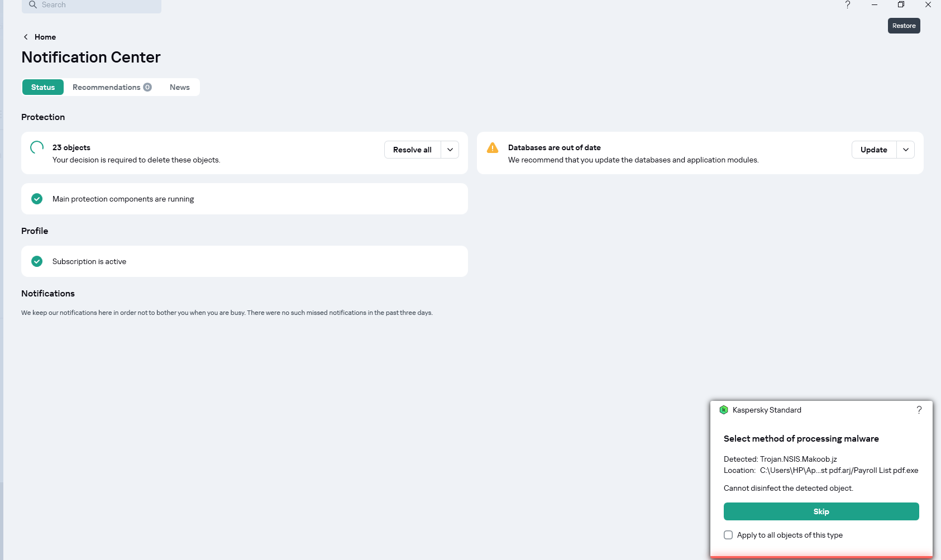Skip the detected Trojan object

pyautogui.click(x=821, y=511)
